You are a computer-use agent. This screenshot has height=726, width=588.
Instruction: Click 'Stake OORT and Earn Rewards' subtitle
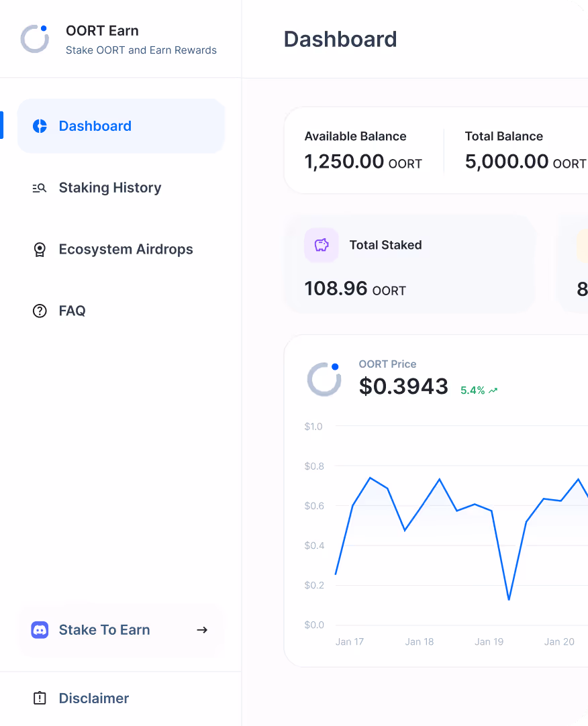tap(142, 50)
